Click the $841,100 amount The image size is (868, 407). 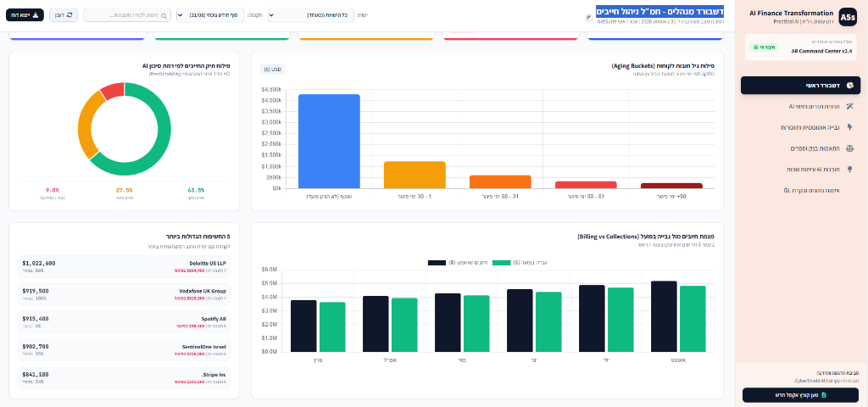coord(36,374)
